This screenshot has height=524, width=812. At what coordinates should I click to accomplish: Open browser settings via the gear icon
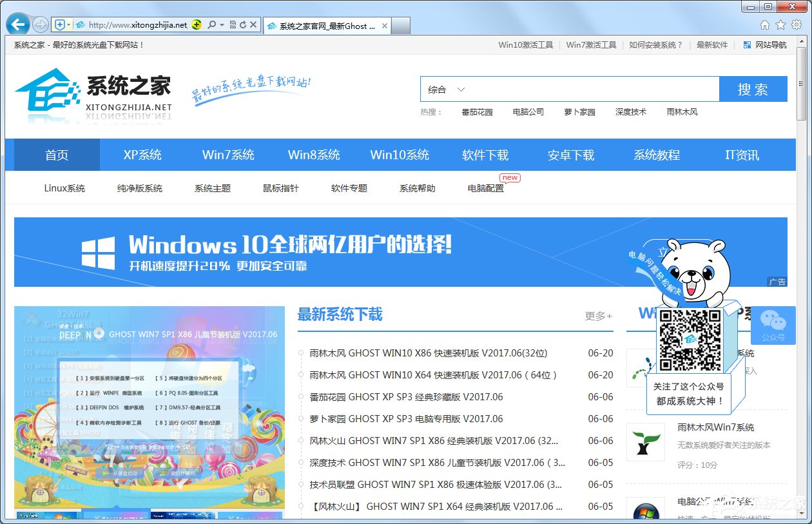pos(797,24)
